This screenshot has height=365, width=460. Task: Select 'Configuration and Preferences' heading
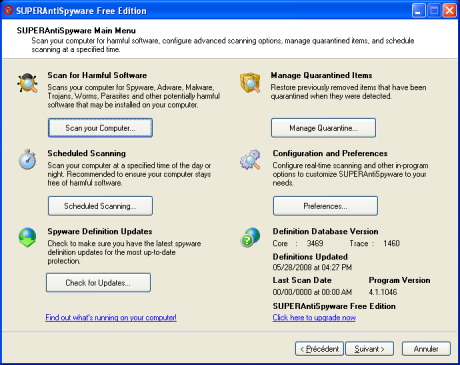tap(330, 153)
